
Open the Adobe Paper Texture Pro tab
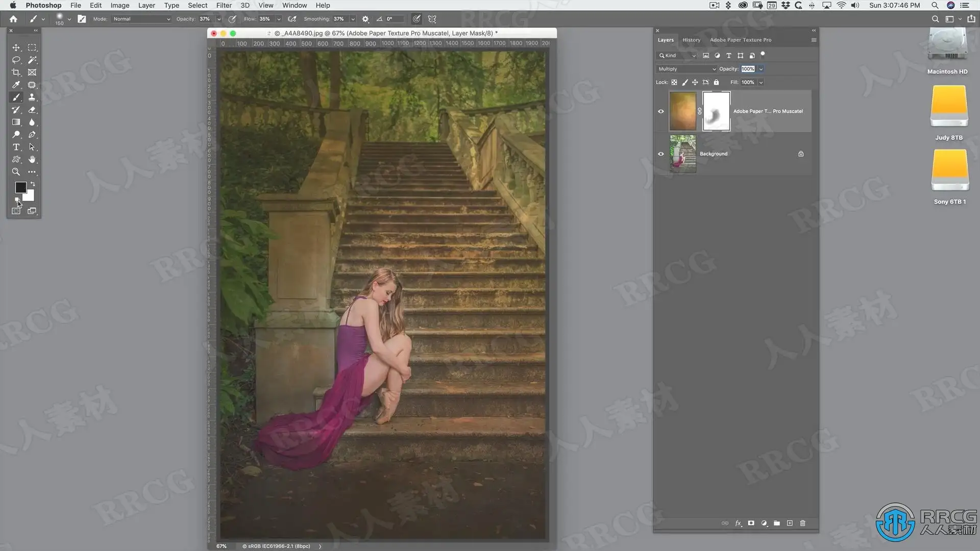tap(740, 40)
